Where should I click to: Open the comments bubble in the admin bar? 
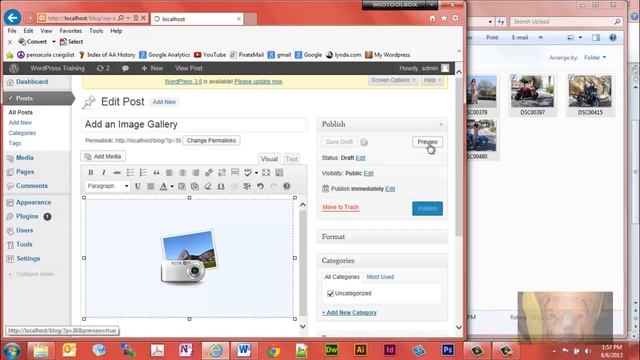pyautogui.click(x=125, y=69)
